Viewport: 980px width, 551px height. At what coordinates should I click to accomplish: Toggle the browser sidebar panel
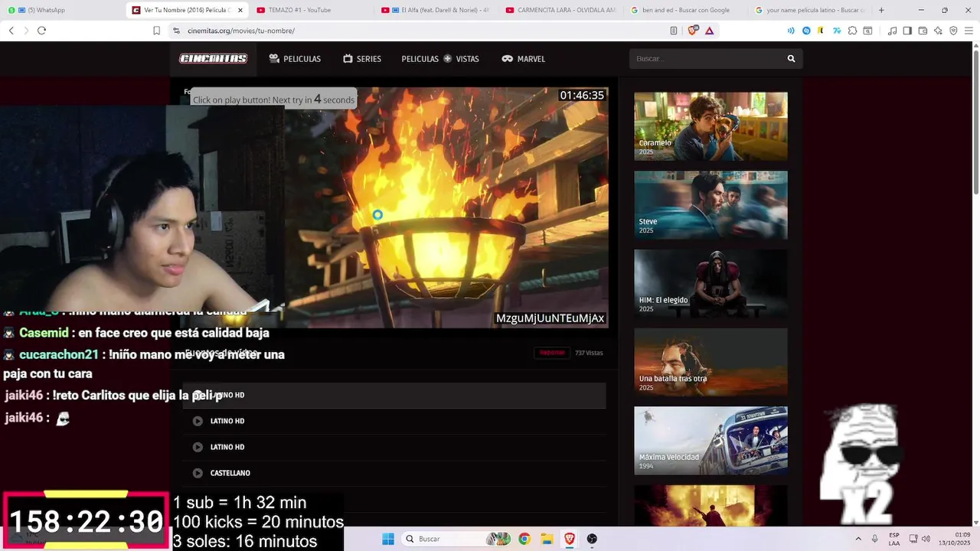(907, 31)
